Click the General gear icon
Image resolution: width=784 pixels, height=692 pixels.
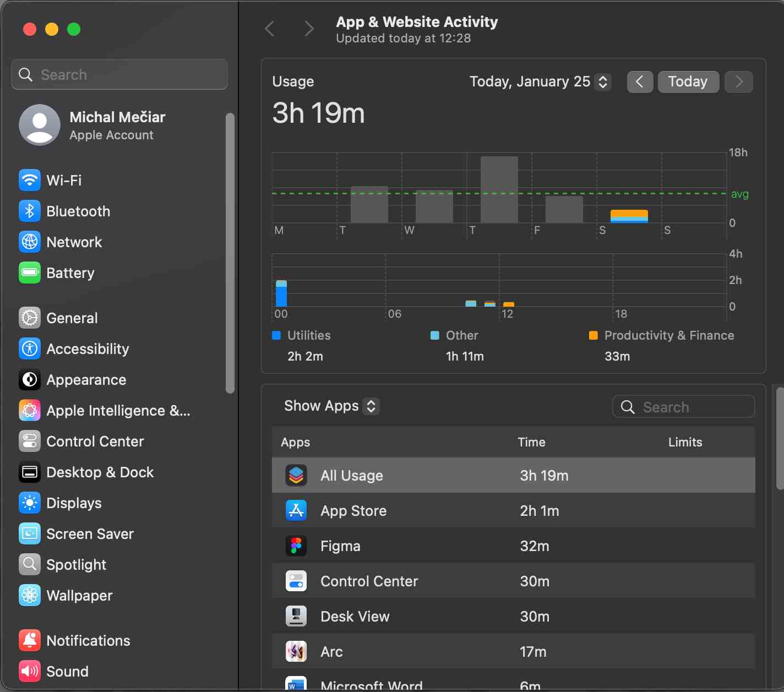click(30, 318)
